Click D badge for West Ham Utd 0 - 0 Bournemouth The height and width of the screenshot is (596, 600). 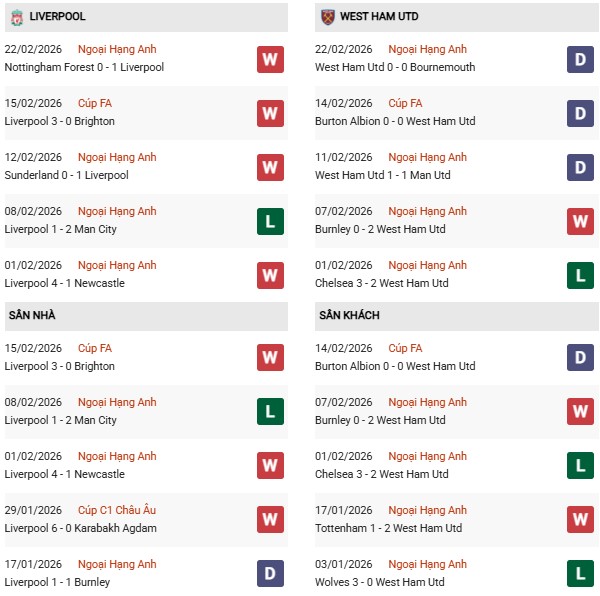580,59
